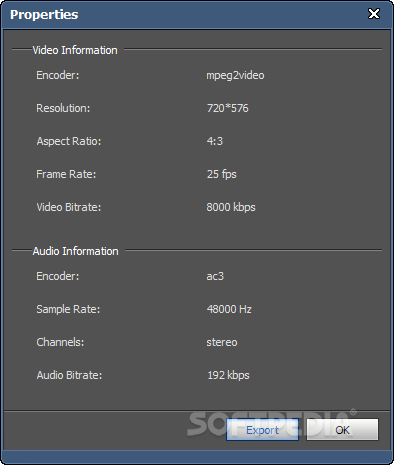
Task: Click the Aspect Ratio label
Action: pos(69,141)
